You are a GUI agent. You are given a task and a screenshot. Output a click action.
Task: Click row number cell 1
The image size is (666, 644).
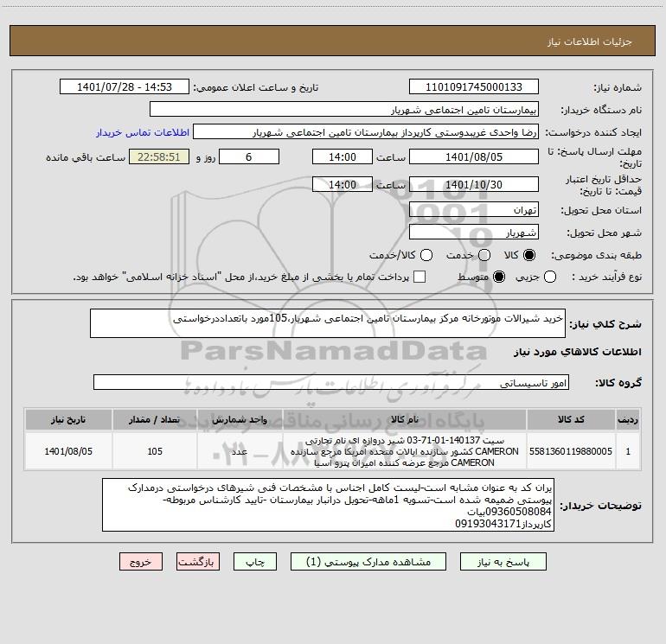point(628,451)
